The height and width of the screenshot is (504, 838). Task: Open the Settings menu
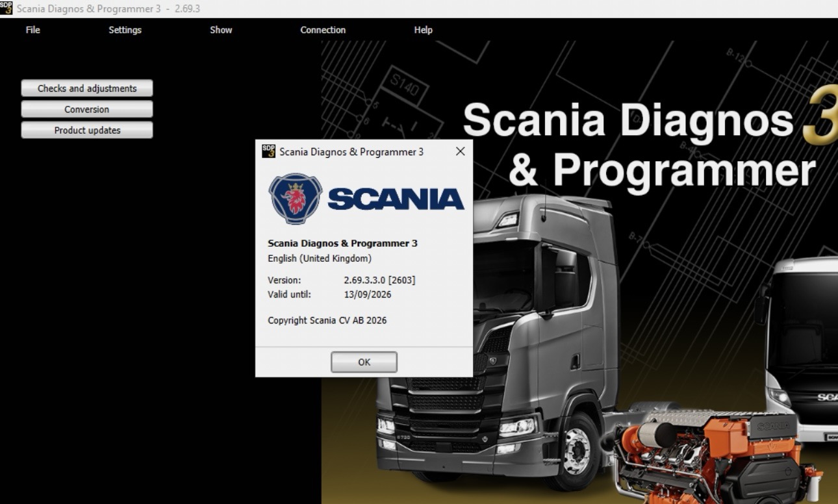click(x=125, y=30)
